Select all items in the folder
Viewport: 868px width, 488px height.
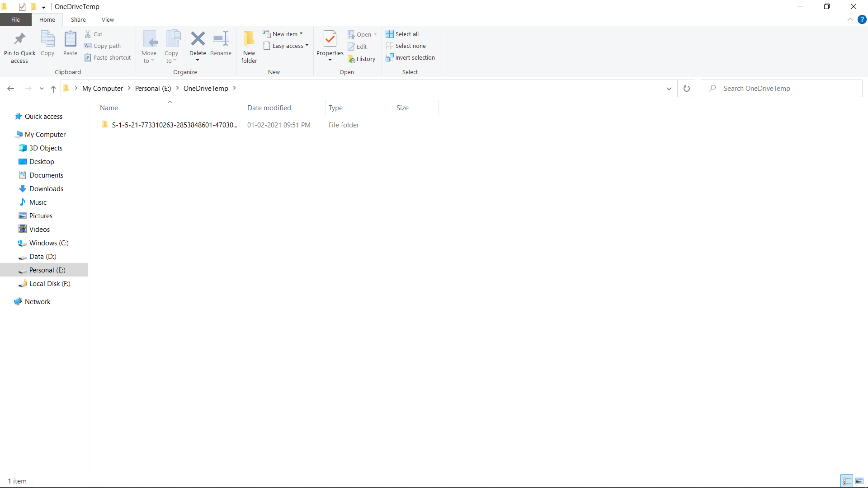click(x=403, y=34)
